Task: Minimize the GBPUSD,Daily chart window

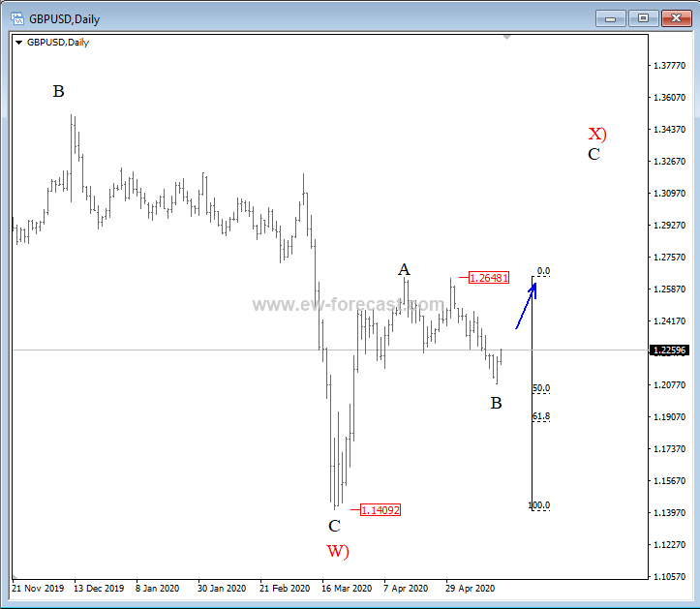Action: [610, 17]
